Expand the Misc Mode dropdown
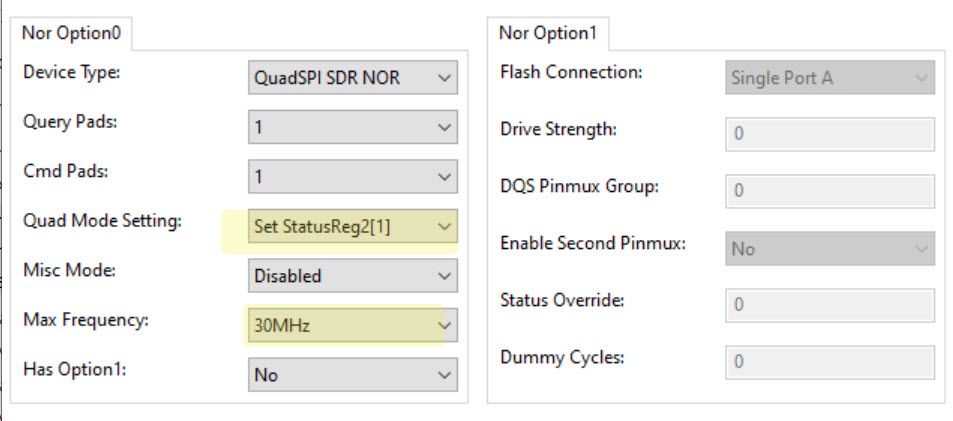 click(353, 276)
